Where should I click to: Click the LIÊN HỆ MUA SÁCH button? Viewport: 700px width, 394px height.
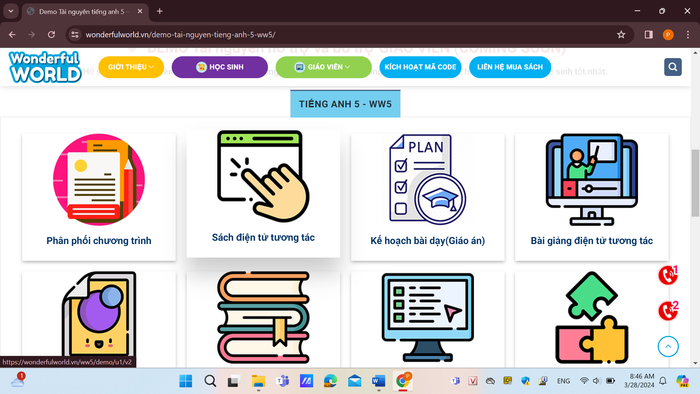pyautogui.click(x=510, y=67)
